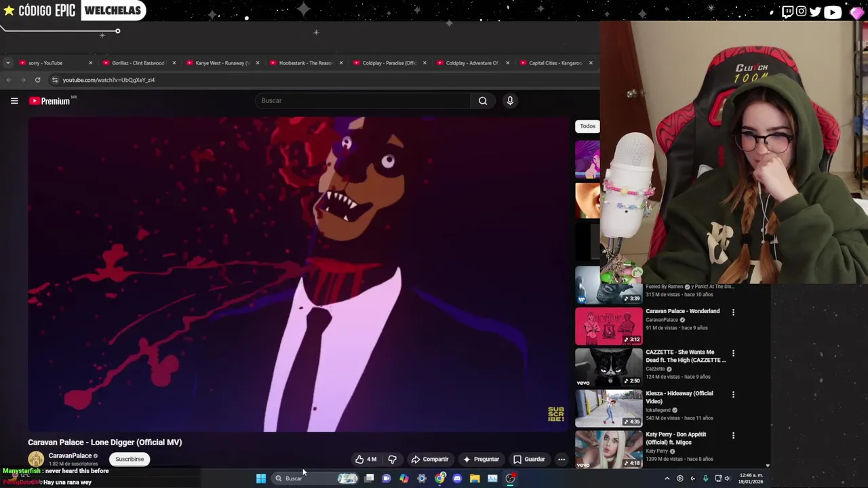This screenshot has width=868, height=488.
Task: Focus the YouTube Buscar search field
Action: click(x=363, y=101)
